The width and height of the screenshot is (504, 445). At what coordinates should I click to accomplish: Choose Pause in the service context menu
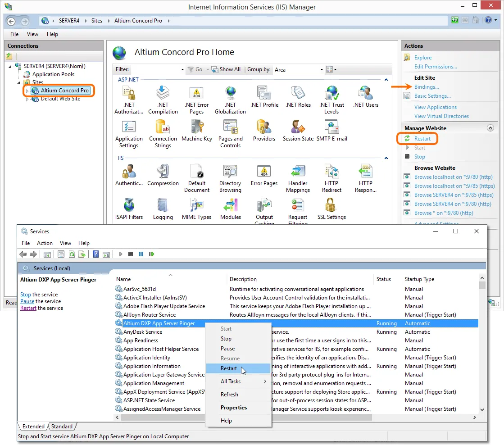pos(238,349)
